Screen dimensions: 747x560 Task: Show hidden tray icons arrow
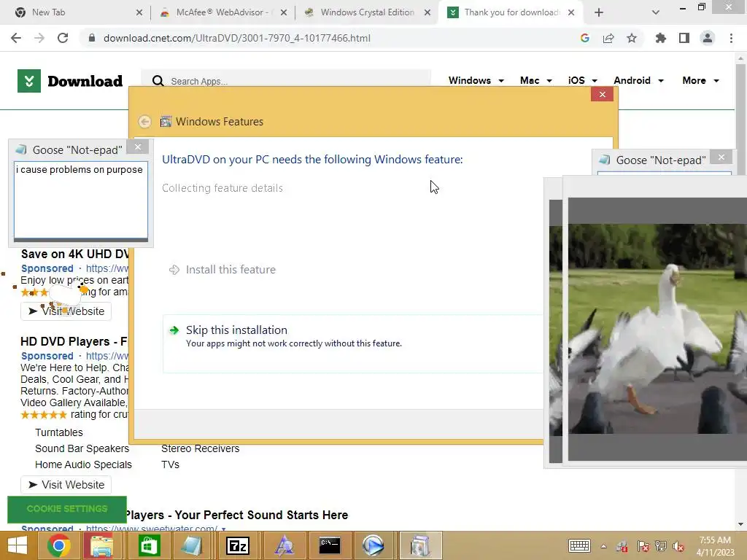[603, 546]
